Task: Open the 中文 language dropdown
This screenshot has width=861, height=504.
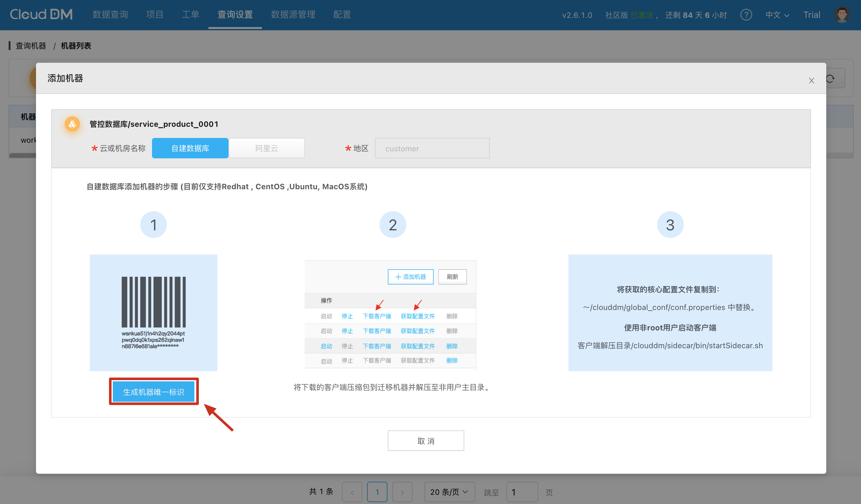Action: (777, 15)
